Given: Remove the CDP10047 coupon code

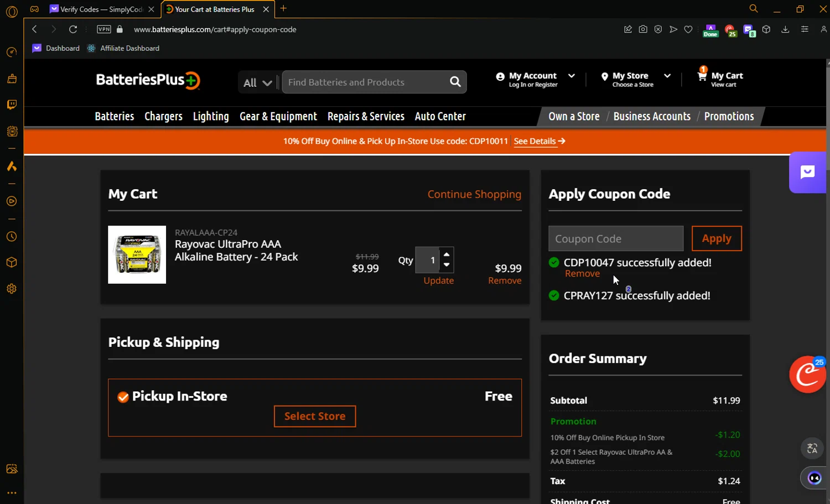Looking at the screenshot, I should 582,274.
